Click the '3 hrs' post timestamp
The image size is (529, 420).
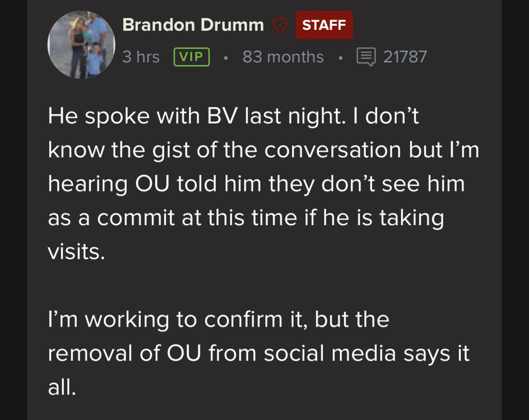(141, 57)
